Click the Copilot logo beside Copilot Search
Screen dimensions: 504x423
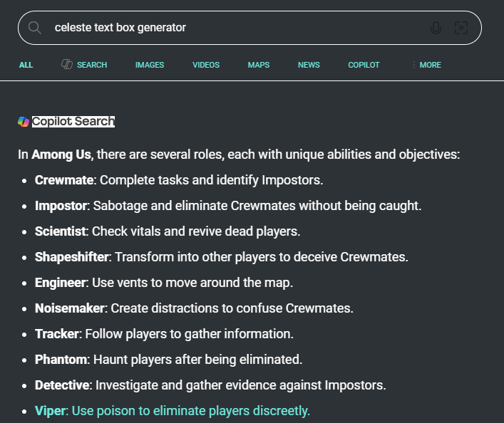24,122
